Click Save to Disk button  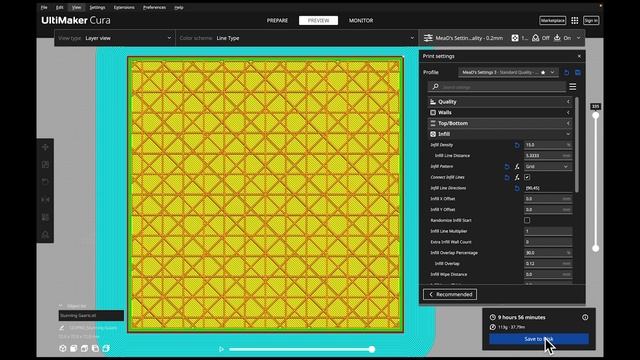pyautogui.click(x=539, y=339)
